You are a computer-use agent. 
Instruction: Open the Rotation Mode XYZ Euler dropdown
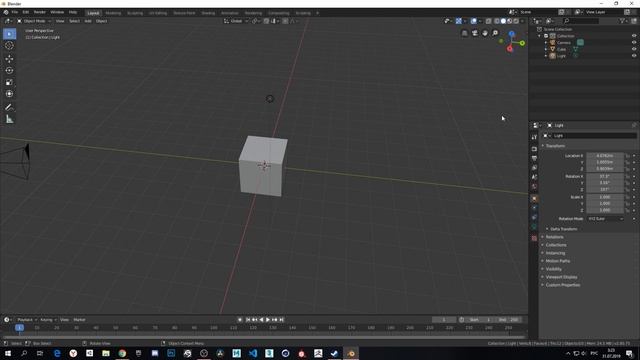point(605,219)
